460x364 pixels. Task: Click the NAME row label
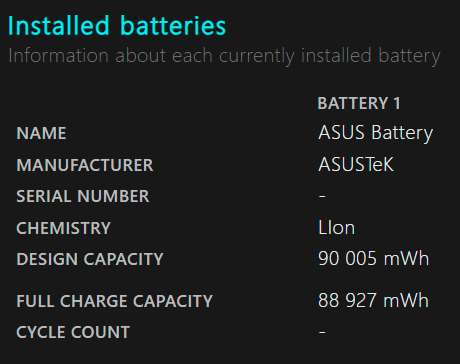(x=41, y=133)
